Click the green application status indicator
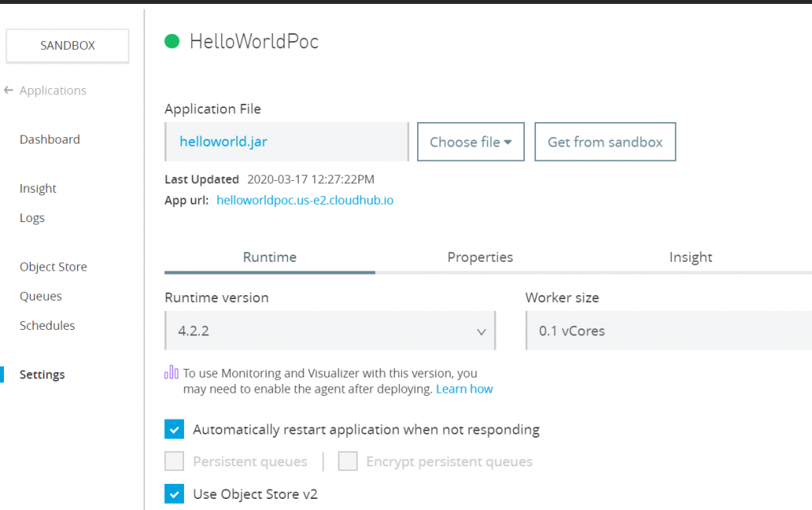This screenshot has width=812, height=510. click(171, 41)
